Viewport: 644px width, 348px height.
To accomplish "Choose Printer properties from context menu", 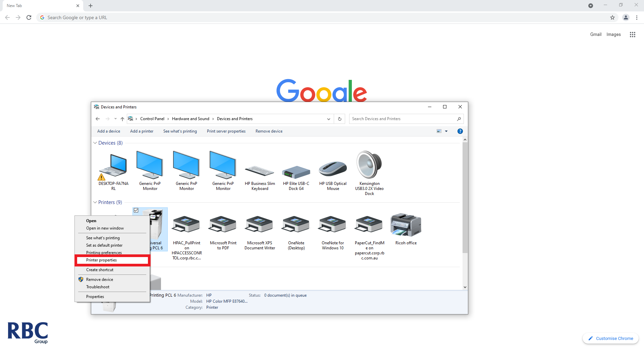I will tap(101, 260).
